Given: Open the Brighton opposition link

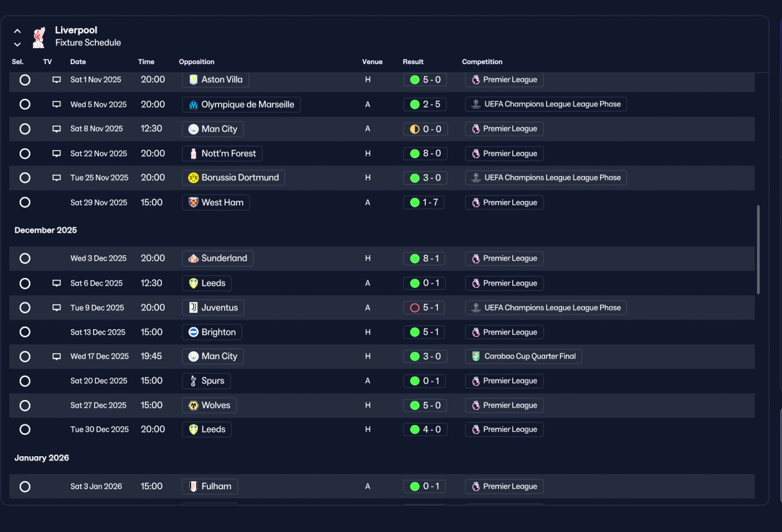Looking at the screenshot, I should 212,332.
